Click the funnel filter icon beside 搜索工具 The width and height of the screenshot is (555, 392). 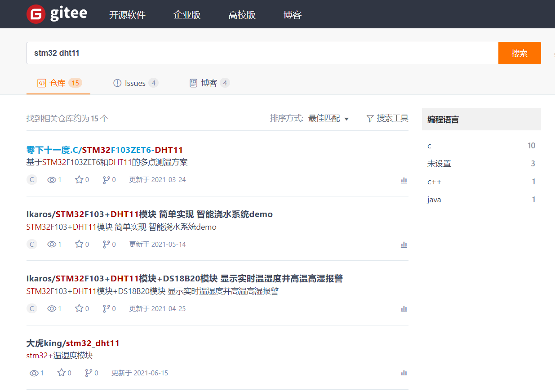(x=370, y=119)
